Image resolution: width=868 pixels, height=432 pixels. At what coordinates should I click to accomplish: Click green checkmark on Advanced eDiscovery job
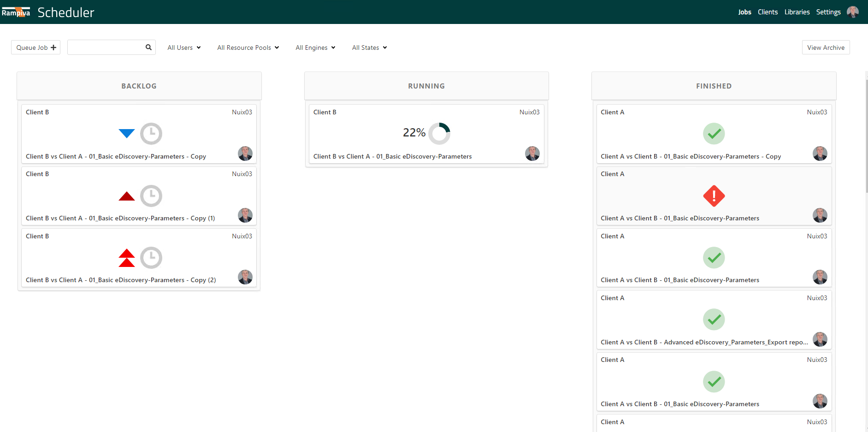pyautogui.click(x=714, y=320)
